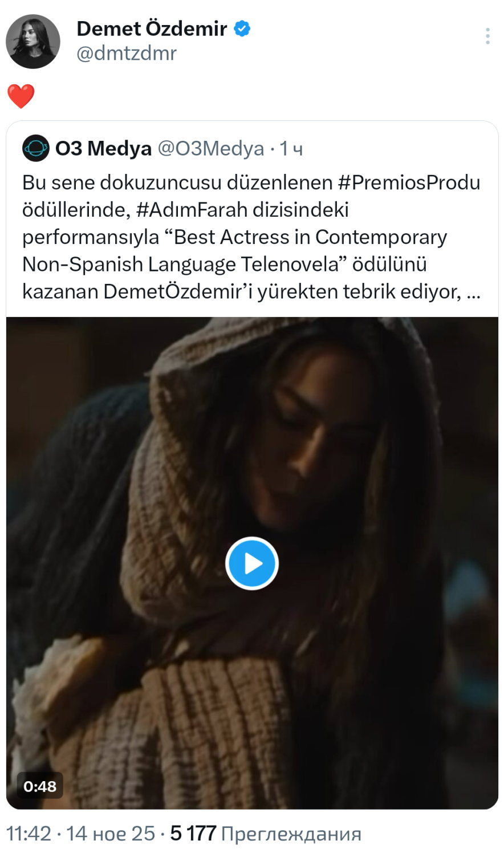Click the blue verified badge
Screen dimensions: 504x861
pos(242,28)
